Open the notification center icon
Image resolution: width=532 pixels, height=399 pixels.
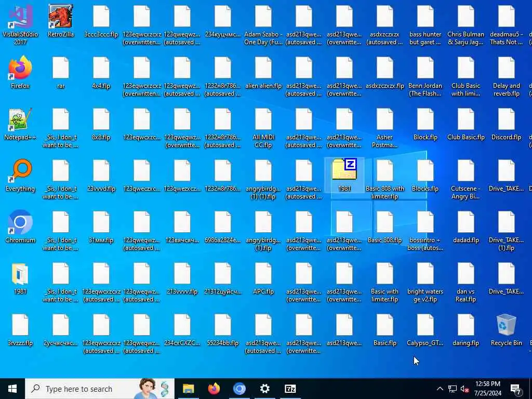(515, 389)
